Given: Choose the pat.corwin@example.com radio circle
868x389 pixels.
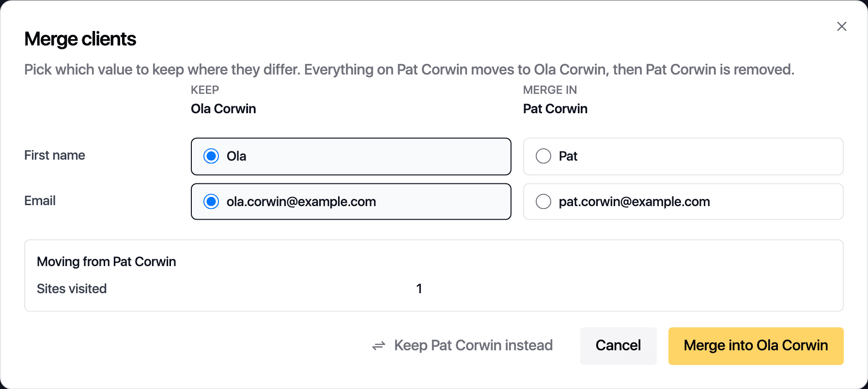Looking at the screenshot, I should pos(543,202).
